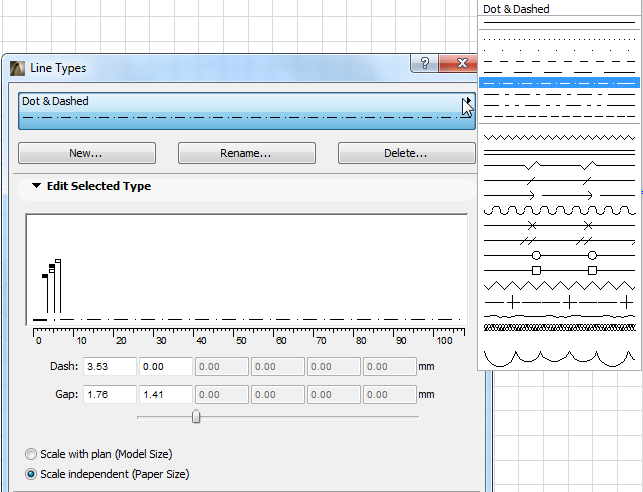This screenshot has height=492, width=643.
Task: Choose the irregular freehand line type
Action: tap(559, 317)
